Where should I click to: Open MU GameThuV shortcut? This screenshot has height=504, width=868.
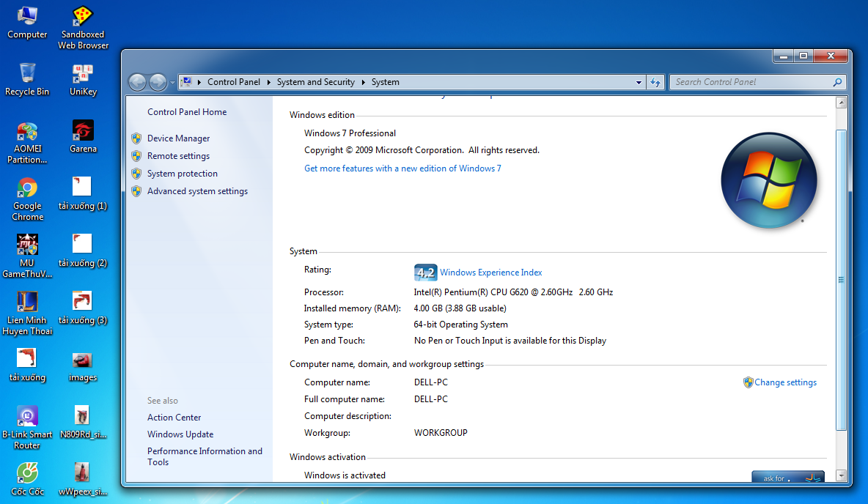(27, 256)
